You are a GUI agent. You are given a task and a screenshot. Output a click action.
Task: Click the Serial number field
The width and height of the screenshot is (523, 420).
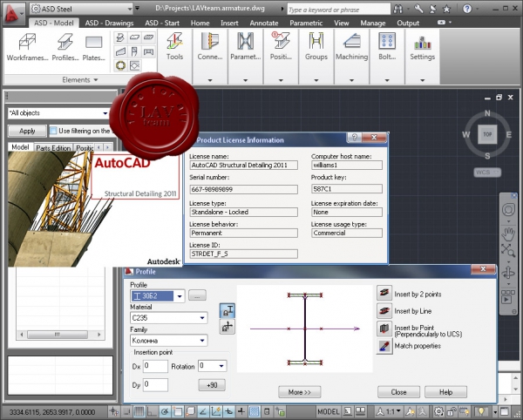tap(243, 189)
